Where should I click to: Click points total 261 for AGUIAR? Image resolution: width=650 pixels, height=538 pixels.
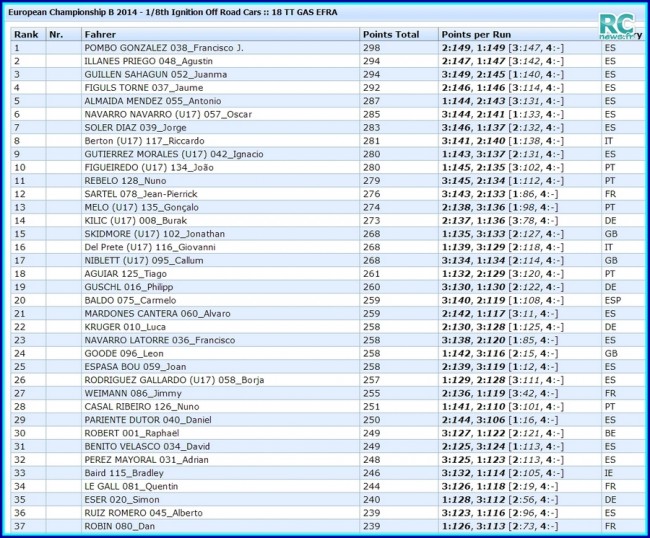pyautogui.click(x=371, y=274)
